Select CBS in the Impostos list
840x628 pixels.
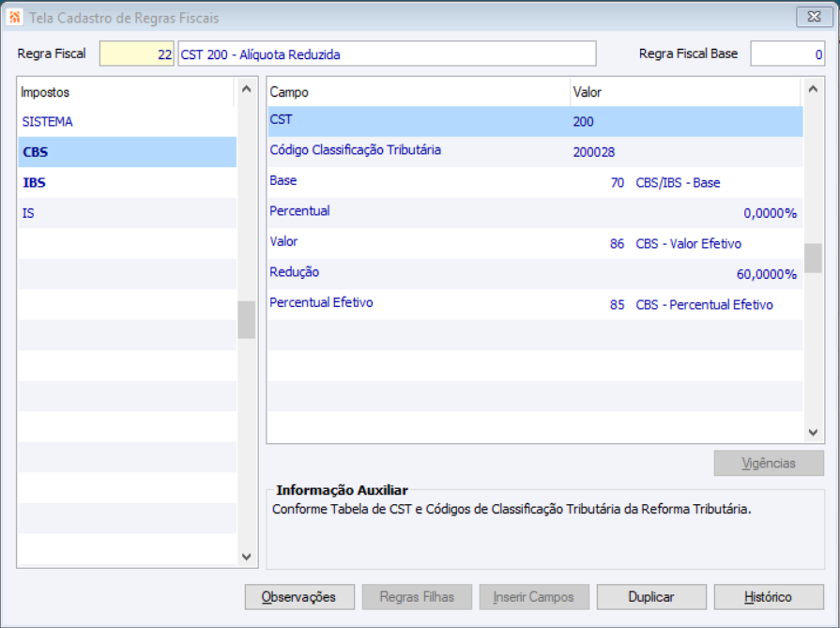128,152
